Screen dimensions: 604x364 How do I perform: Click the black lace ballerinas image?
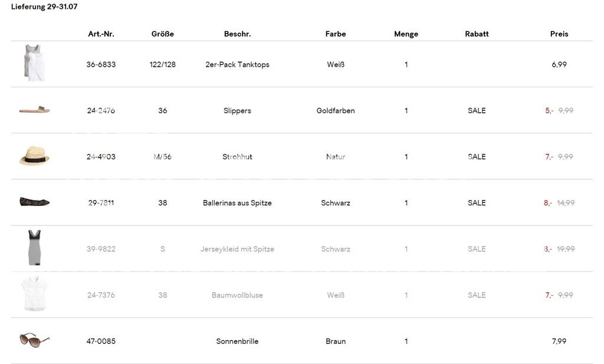pos(34,202)
